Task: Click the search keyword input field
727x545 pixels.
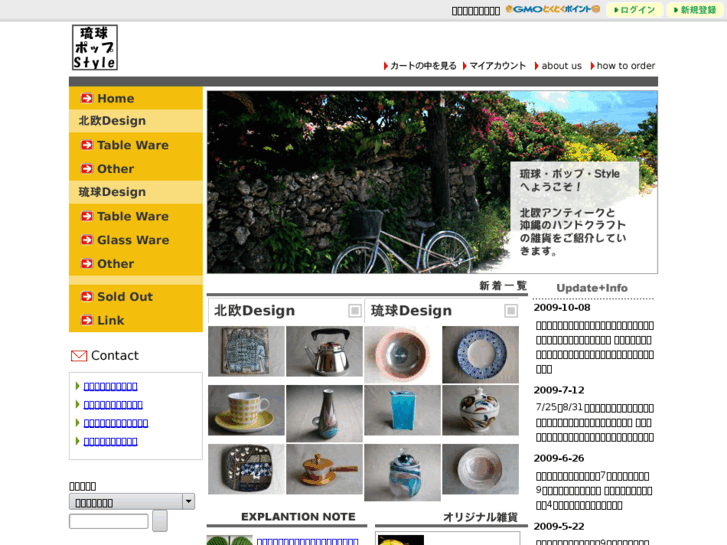Action: pos(108,521)
